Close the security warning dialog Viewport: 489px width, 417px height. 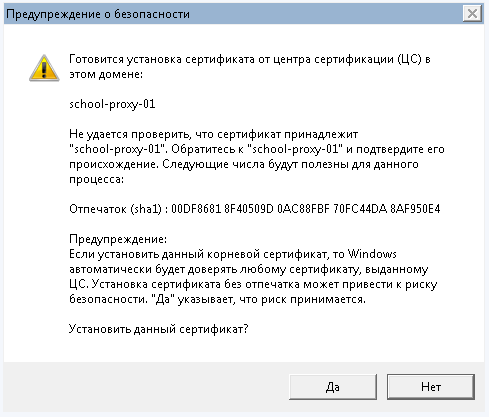point(472,14)
